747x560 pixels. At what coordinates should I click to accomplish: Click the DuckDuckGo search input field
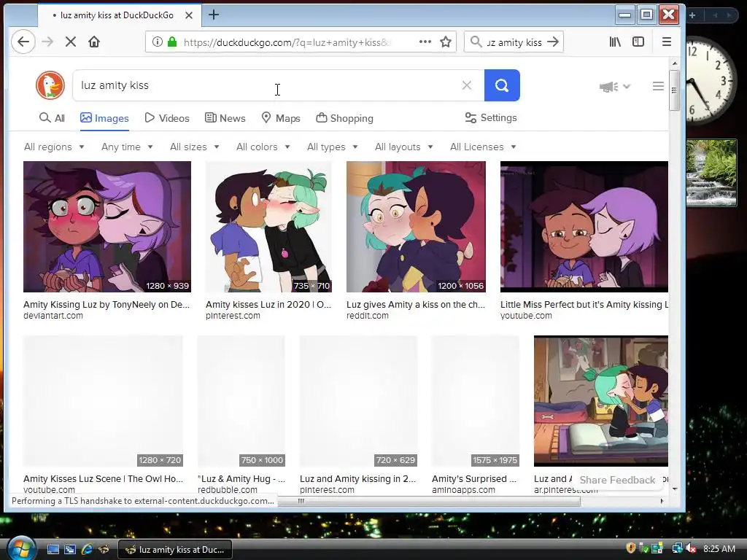(267, 85)
